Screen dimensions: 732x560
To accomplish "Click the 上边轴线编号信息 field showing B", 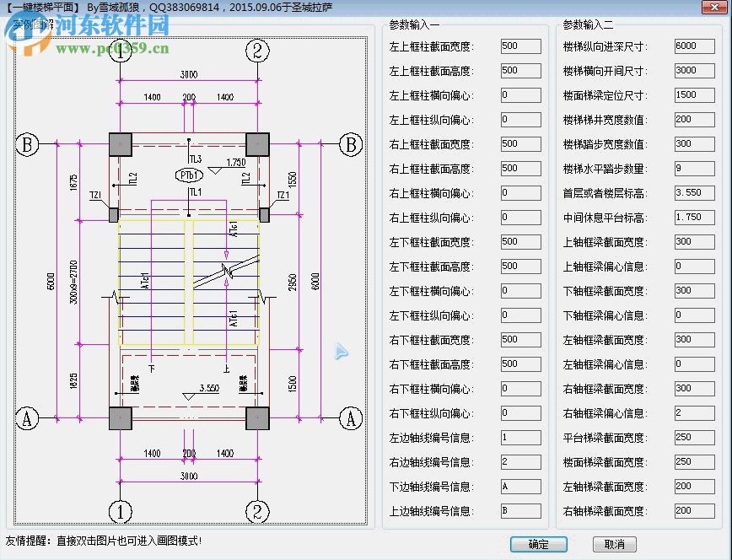I will click(x=520, y=510).
